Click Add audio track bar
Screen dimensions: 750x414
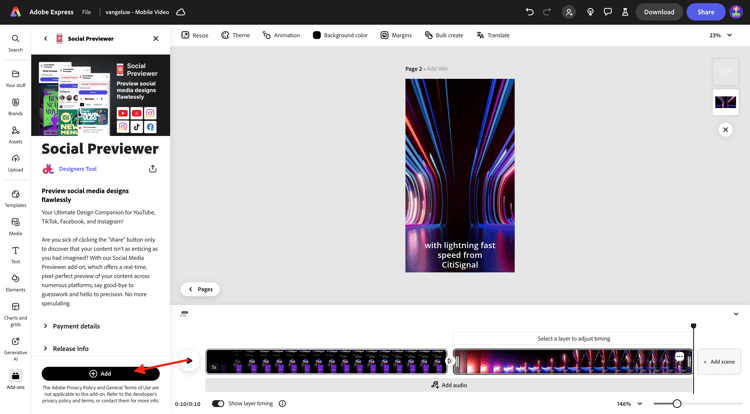pyautogui.click(x=449, y=385)
